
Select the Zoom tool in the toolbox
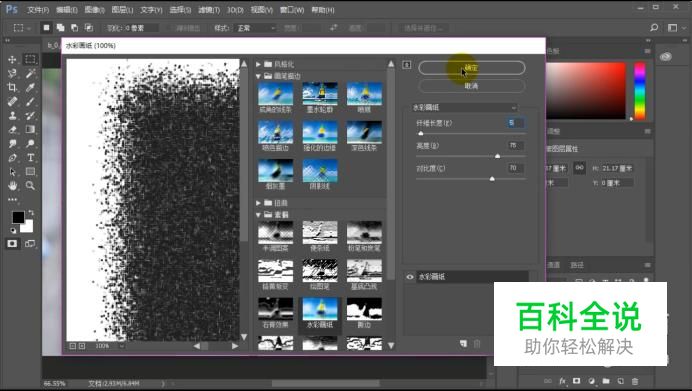(30, 186)
